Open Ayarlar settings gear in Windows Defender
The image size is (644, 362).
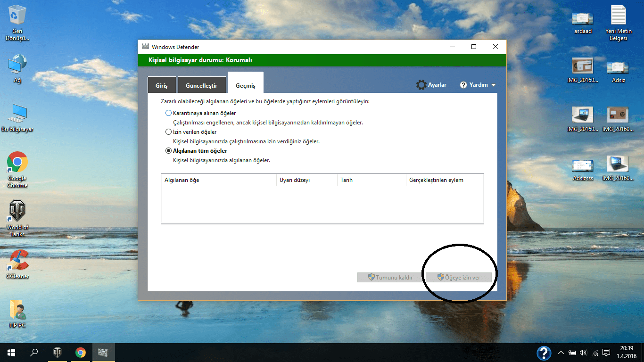(431, 85)
